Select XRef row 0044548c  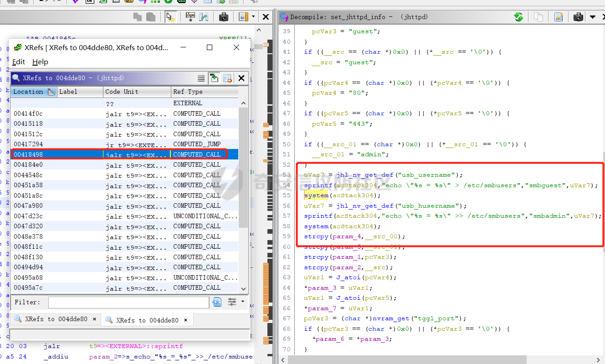click(125, 175)
